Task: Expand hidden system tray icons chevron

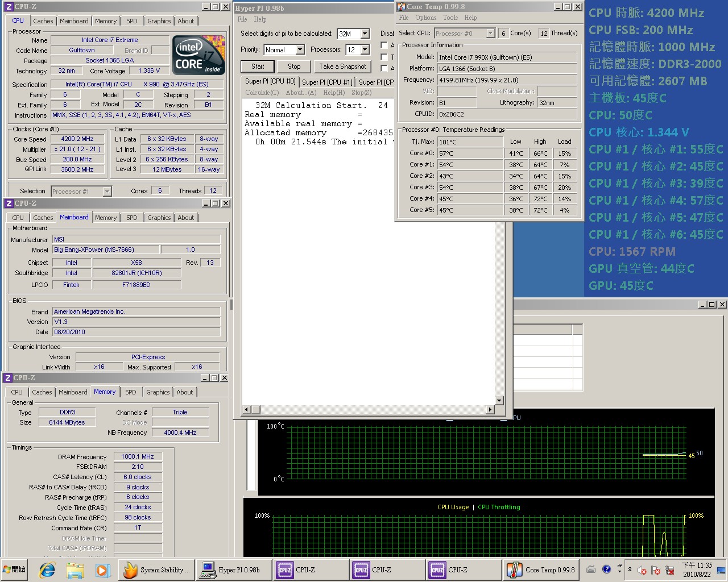Action: point(630,569)
